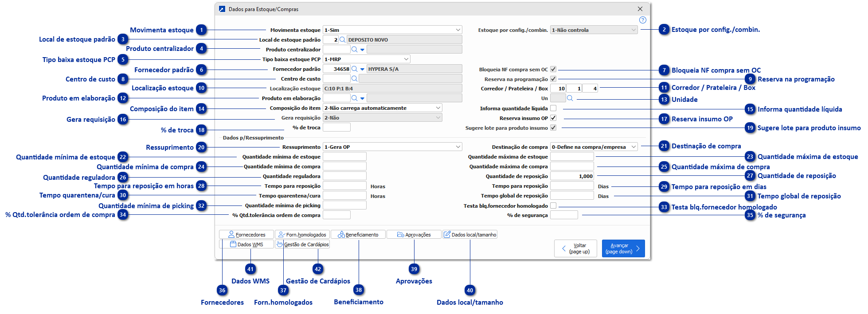
Task: Toggle Bloqueia NF compra sem OC checkbox
Action: click(x=553, y=70)
